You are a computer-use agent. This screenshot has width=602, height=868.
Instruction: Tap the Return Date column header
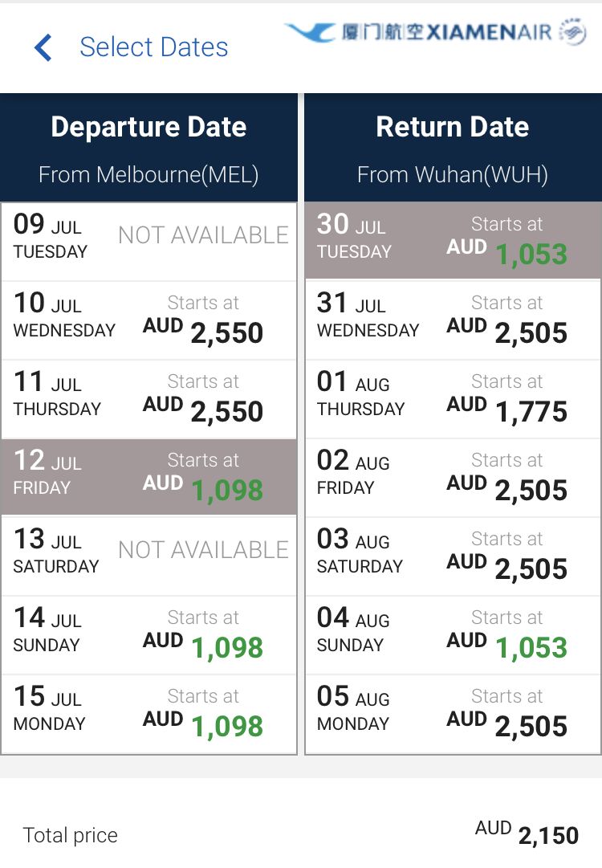pyautogui.click(x=453, y=147)
